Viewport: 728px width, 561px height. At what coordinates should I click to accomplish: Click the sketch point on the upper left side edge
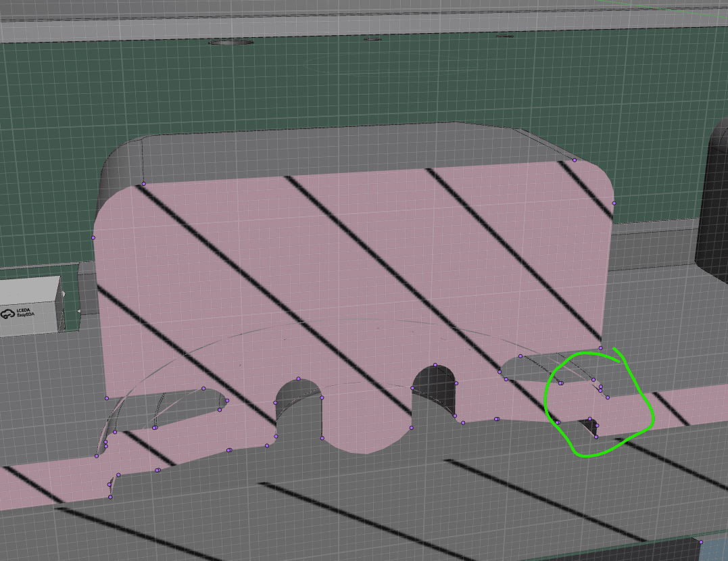pyautogui.click(x=93, y=237)
